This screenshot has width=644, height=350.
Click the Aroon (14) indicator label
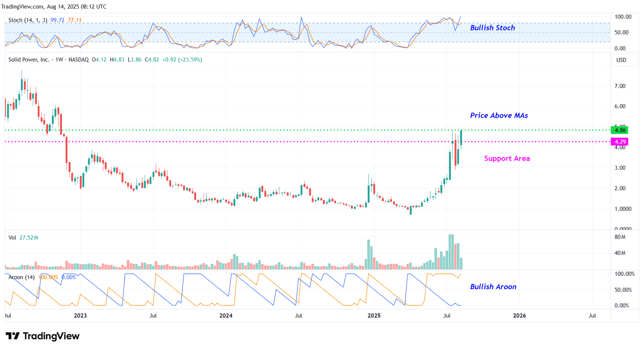(x=22, y=277)
